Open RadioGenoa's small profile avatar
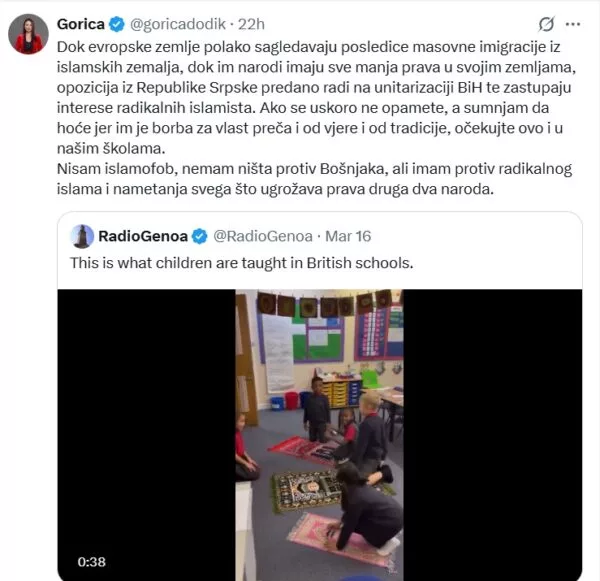600x581 pixels. point(82,236)
